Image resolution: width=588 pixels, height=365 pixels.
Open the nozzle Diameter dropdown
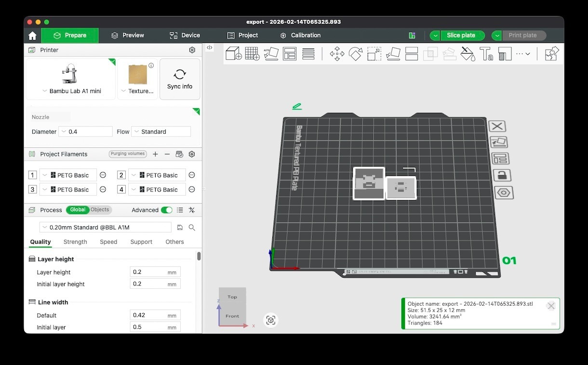tap(85, 132)
